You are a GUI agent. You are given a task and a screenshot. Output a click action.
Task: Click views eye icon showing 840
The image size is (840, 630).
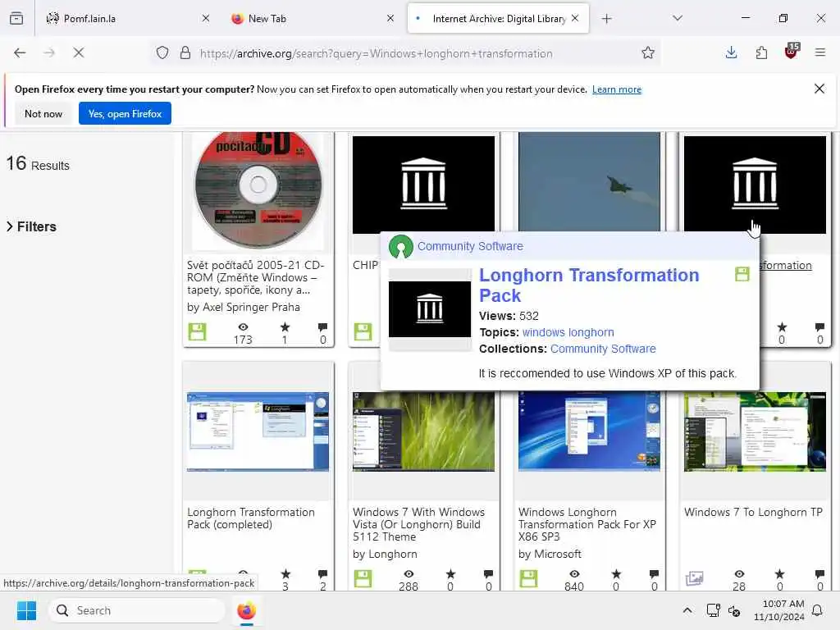click(x=574, y=573)
